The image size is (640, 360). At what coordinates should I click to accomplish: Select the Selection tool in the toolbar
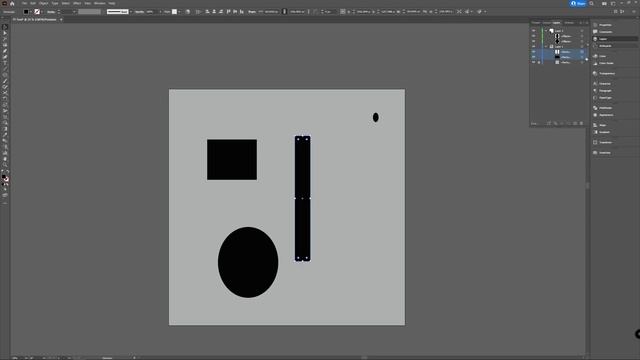click(x=5, y=27)
